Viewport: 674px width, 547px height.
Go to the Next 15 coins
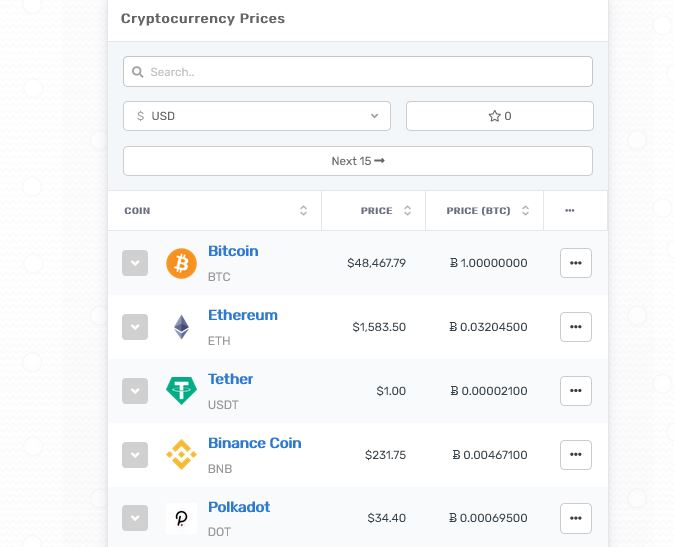coord(358,161)
